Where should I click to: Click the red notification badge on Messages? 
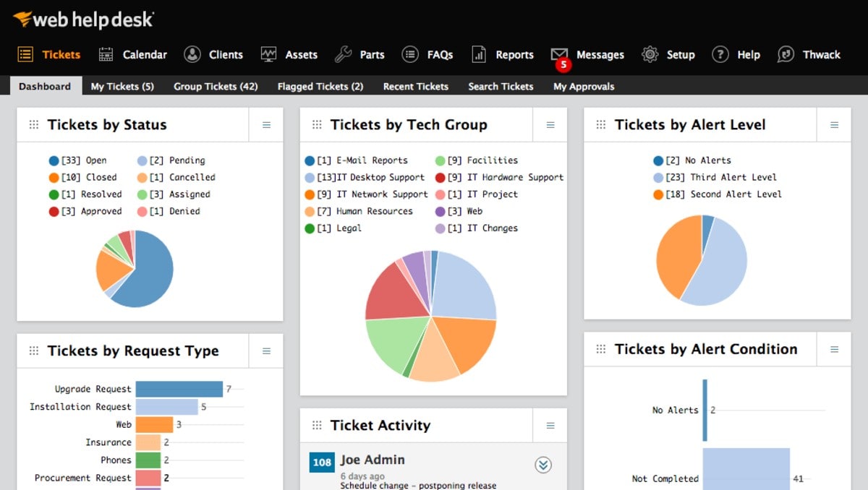click(563, 65)
